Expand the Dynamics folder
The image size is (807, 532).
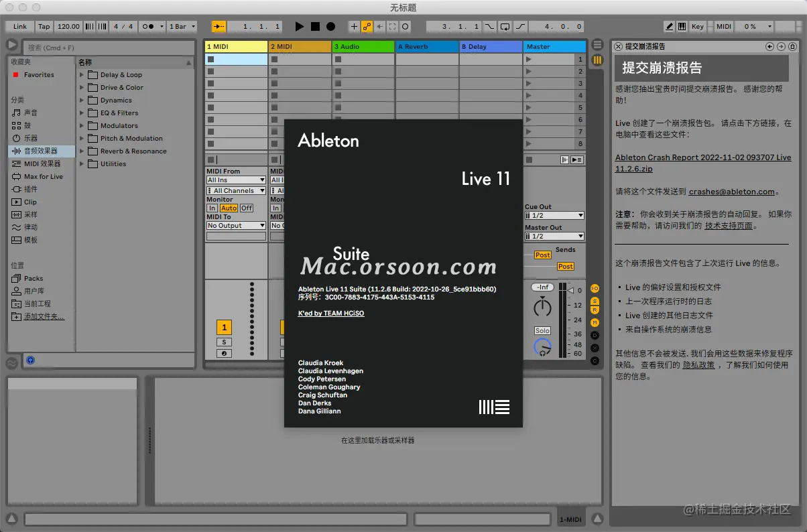pyautogui.click(x=82, y=101)
